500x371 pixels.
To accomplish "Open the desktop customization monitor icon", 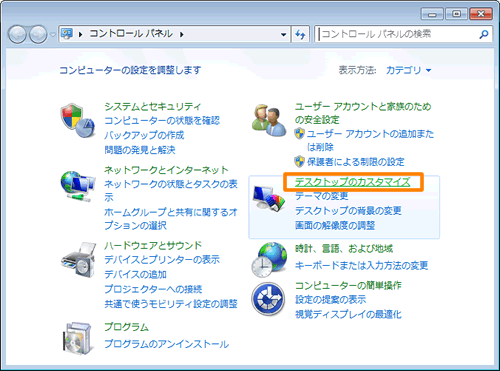I will 269,198.
